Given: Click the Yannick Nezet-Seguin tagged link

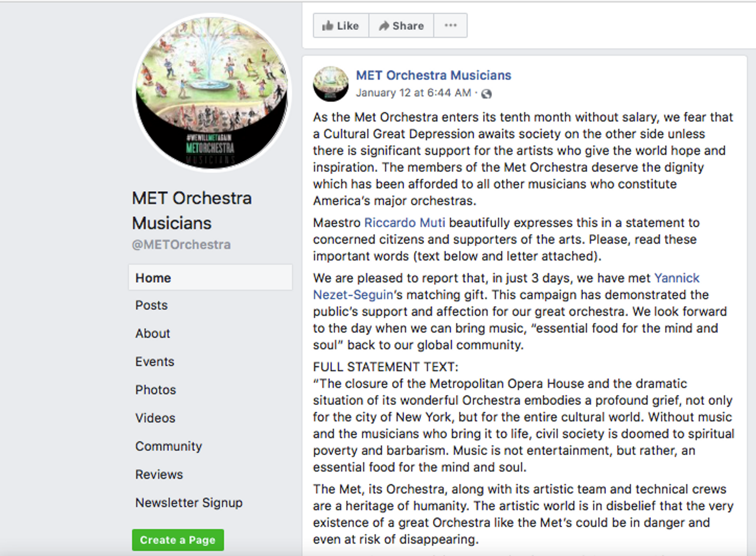Looking at the screenshot, I should point(676,278).
